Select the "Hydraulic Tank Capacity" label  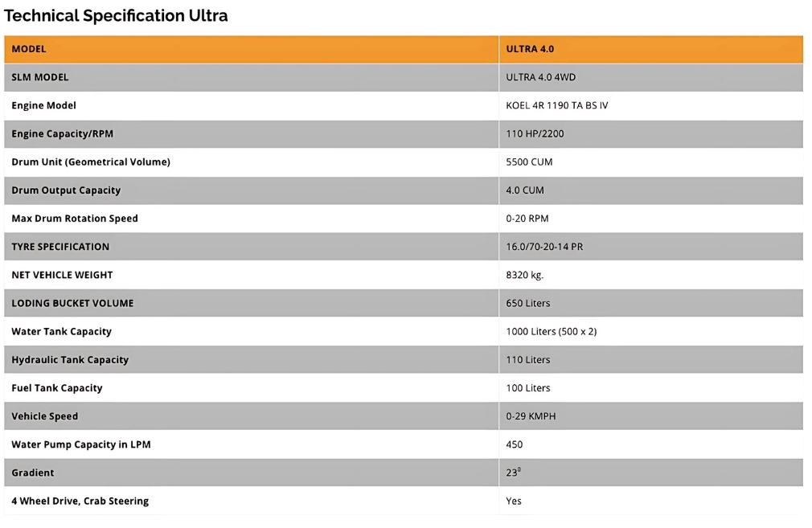(x=70, y=360)
